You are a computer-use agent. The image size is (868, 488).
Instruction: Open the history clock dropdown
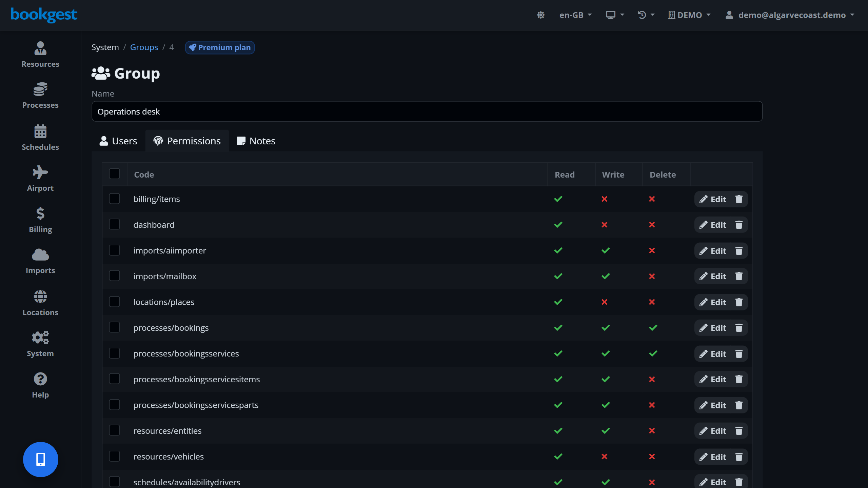tap(646, 15)
